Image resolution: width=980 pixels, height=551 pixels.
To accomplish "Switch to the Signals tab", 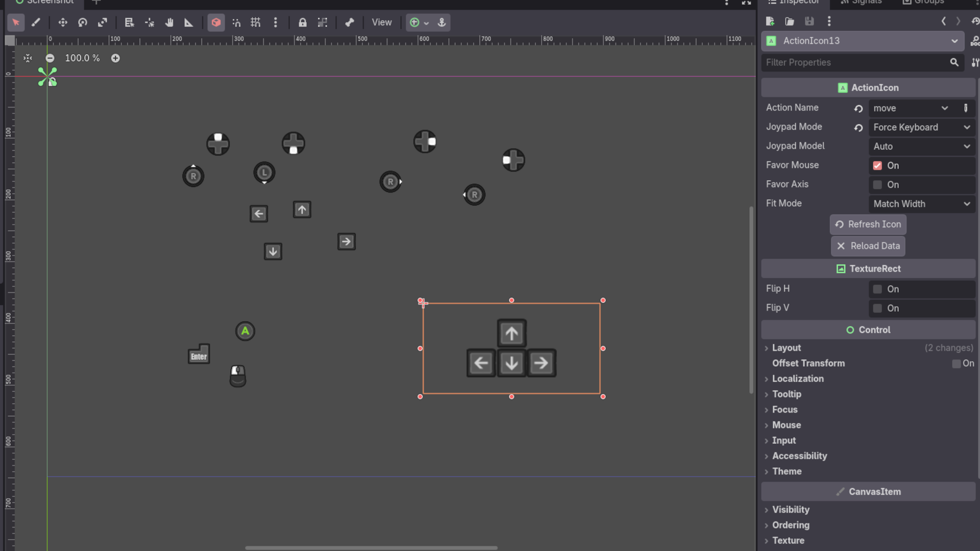I will pyautogui.click(x=861, y=3).
